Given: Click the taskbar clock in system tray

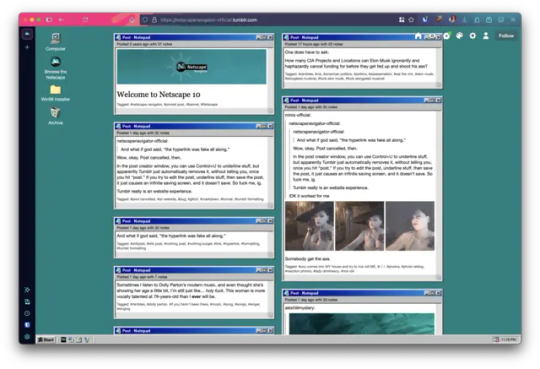Looking at the screenshot, I should pyautogui.click(x=508, y=340).
